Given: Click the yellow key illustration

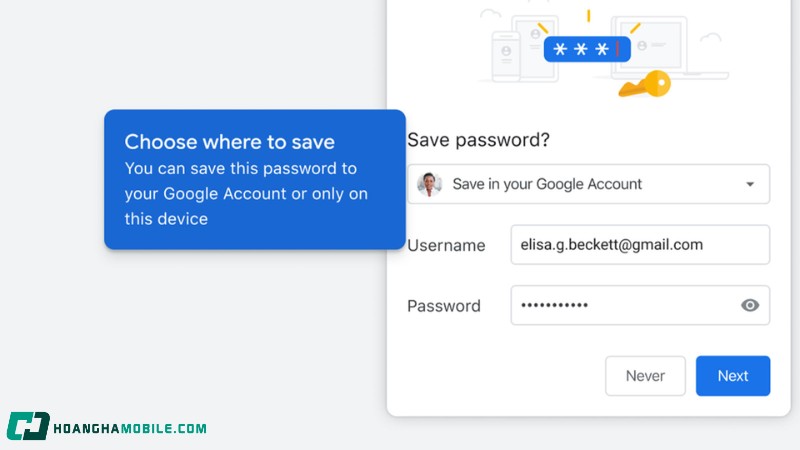Looking at the screenshot, I should click(643, 86).
